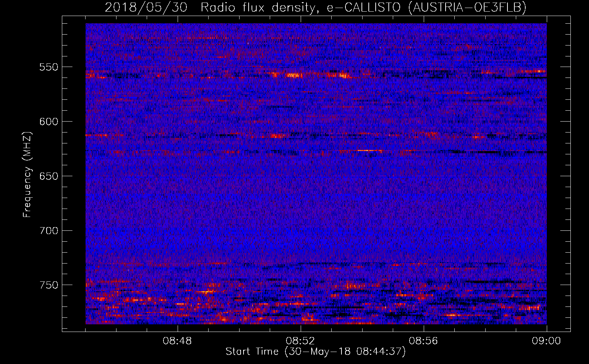Click the Frequency (MHZ) axis title
The height and width of the screenshot is (364, 589).
(28, 174)
